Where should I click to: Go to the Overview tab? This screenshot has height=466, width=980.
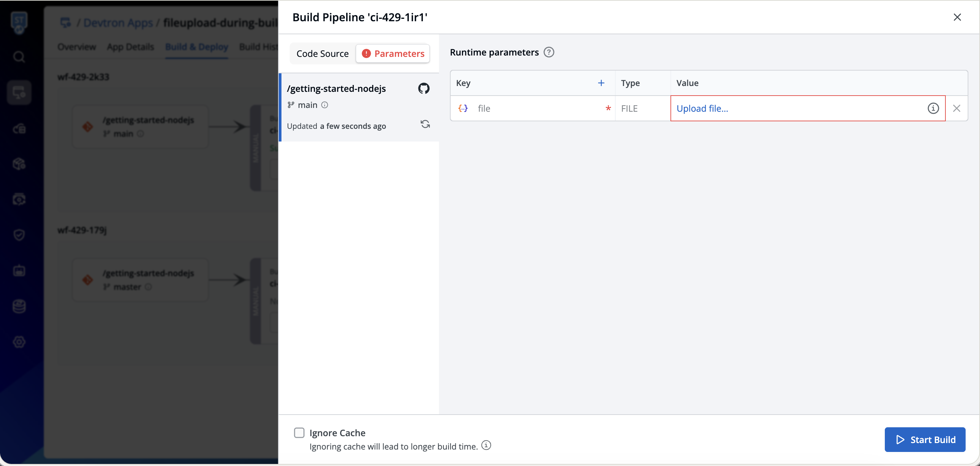[76, 47]
